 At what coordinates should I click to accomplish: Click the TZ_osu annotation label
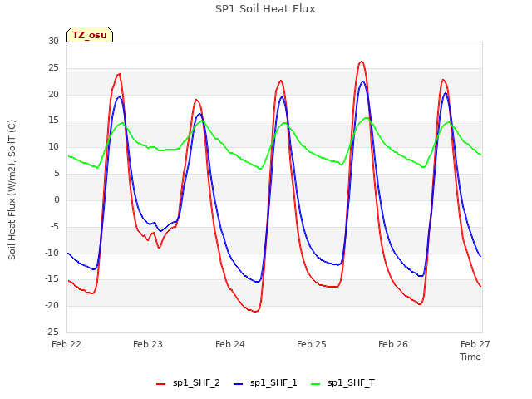(90, 35)
